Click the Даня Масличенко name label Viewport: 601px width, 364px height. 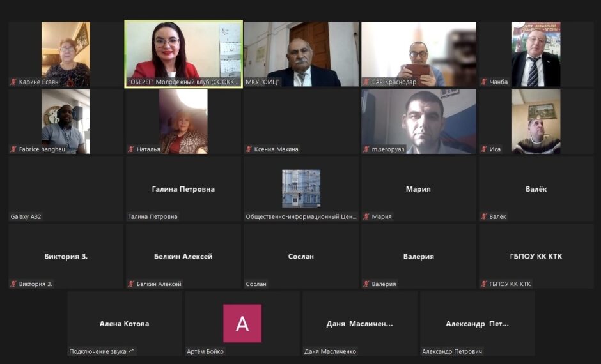click(330, 351)
